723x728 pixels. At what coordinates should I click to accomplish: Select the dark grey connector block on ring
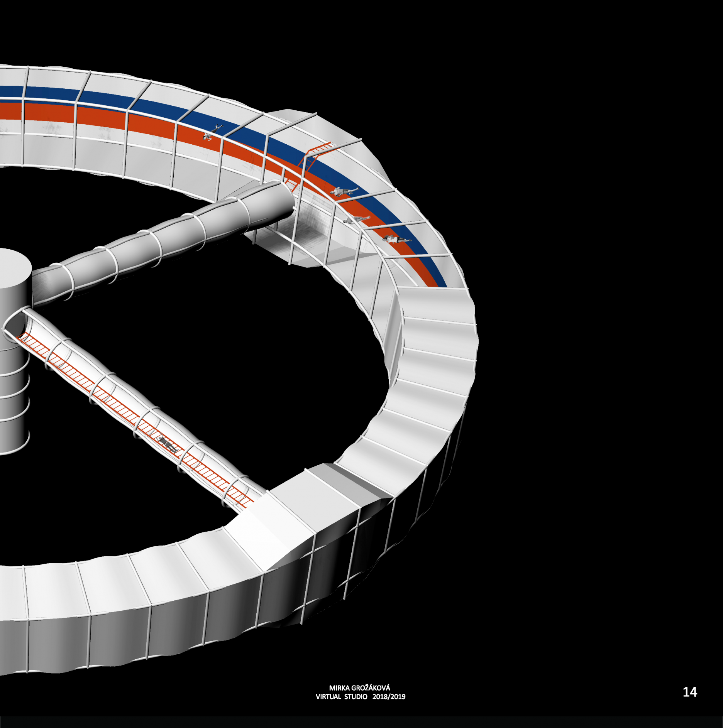(x=347, y=482)
